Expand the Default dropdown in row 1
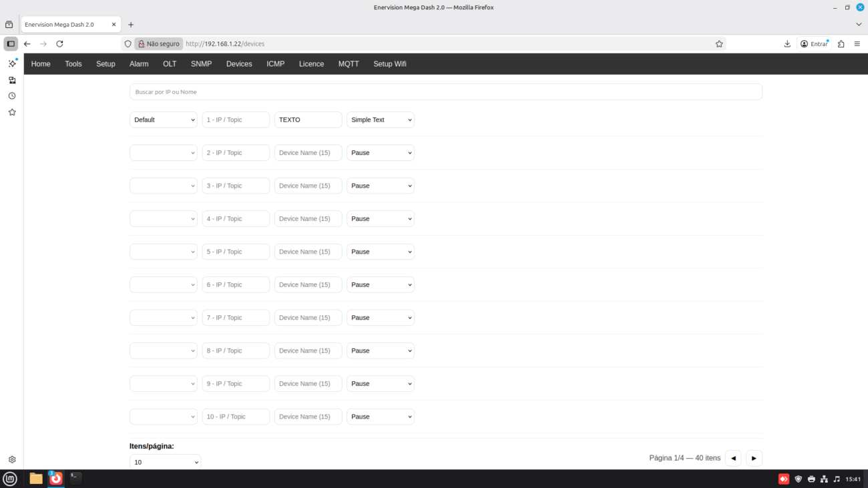This screenshot has height=488, width=868. coord(164,120)
